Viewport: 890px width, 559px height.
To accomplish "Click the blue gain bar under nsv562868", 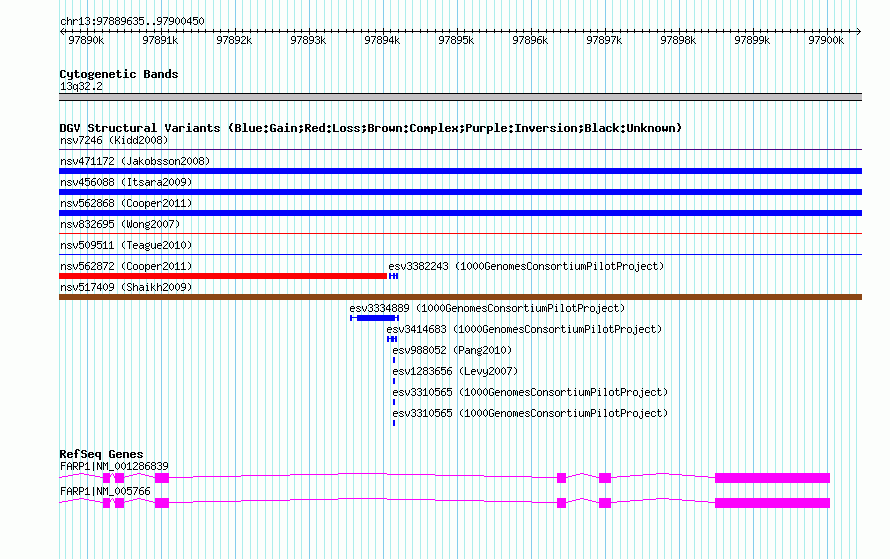I will pyautogui.click(x=460, y=213).
